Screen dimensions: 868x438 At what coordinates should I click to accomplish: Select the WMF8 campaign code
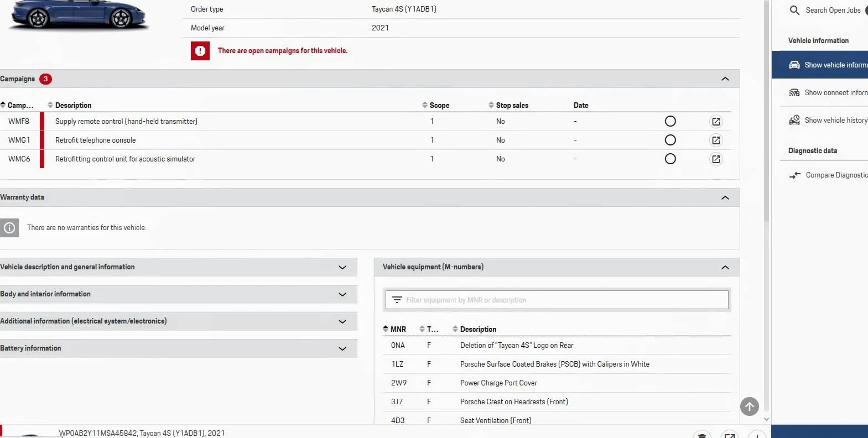pyautogui.click(x=19, y=121)
